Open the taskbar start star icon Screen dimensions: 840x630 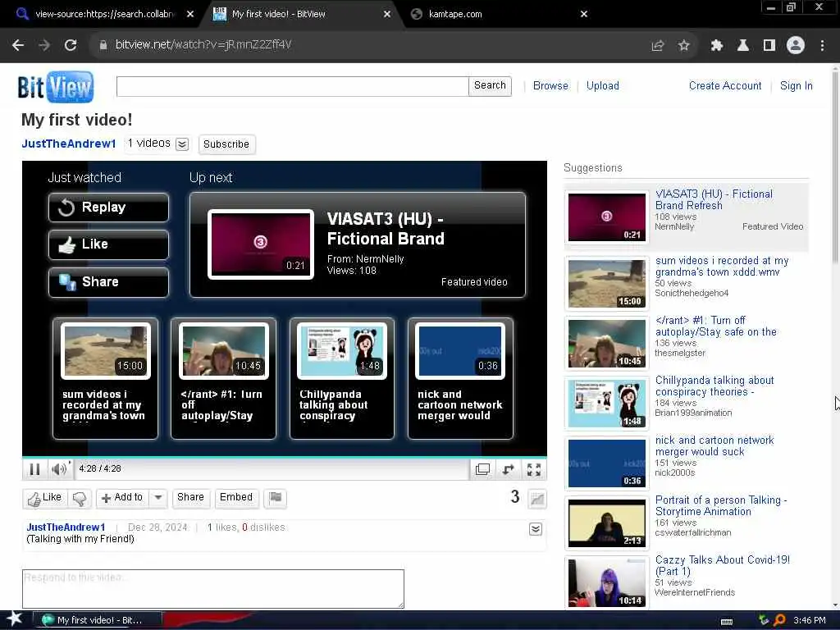(15, 619)
